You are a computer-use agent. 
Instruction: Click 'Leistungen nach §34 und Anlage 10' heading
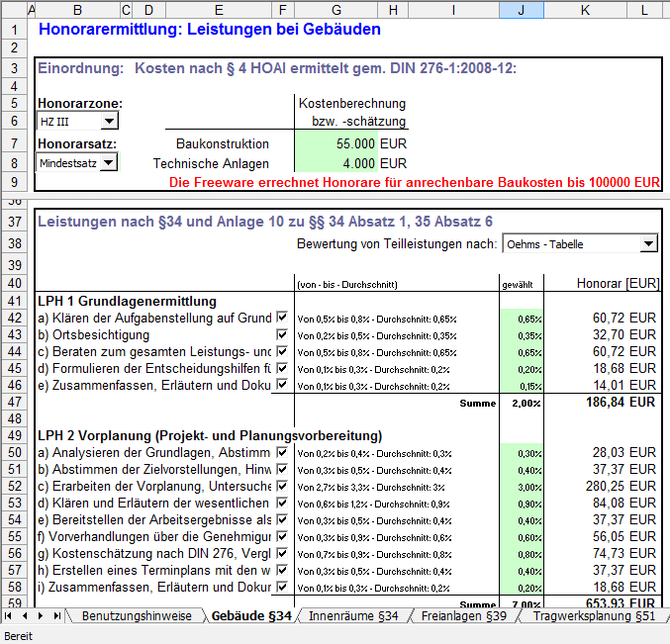[265, 222]
